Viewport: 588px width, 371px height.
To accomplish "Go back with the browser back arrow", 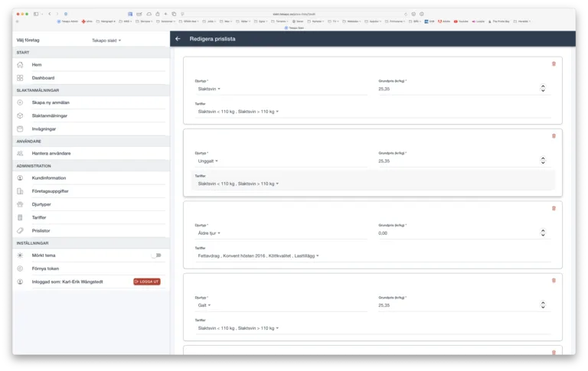I will pos(50,14).
